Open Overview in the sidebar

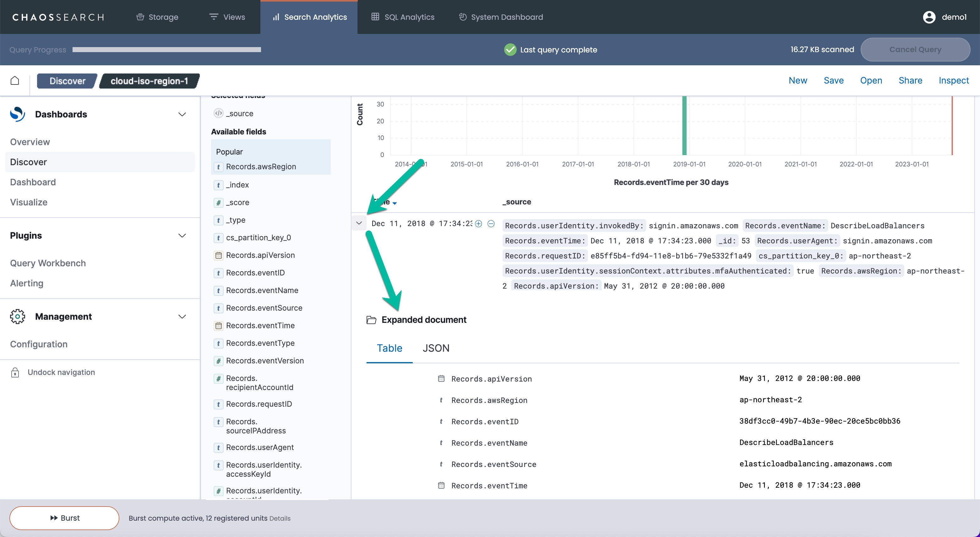point(30,142)
